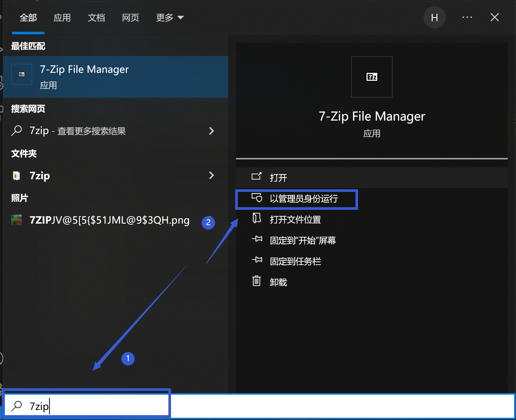Click the 7-Zip File Manager title in preview
Viewport: 516px width, 420px height.
click(x=372, y=116)
